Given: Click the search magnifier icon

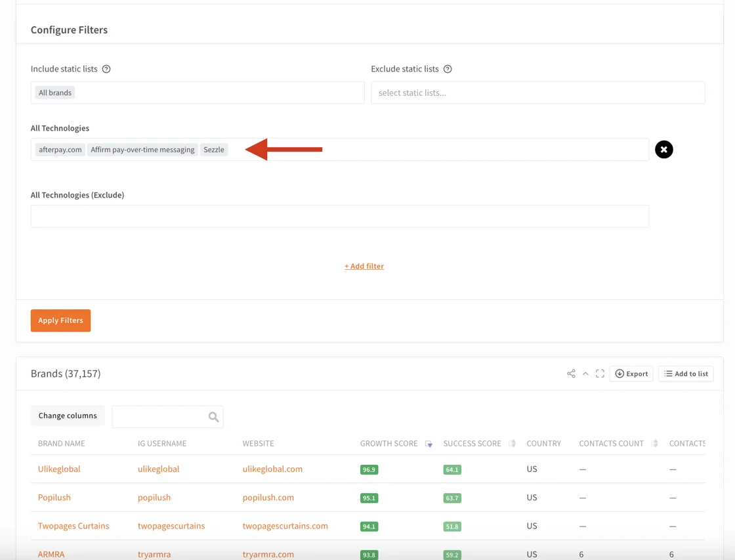Looking at the screenshot, I should coord(213,417).
